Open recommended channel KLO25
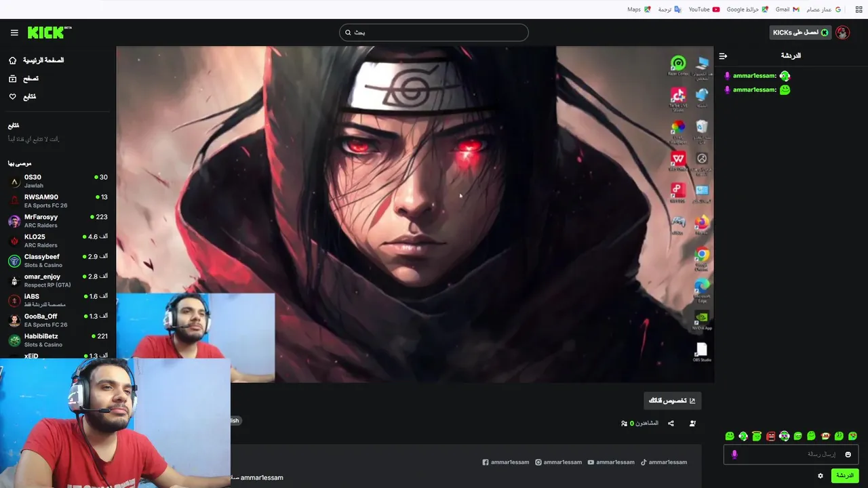The width and height of the screenshot is (868, 488). tap(58, 241)
